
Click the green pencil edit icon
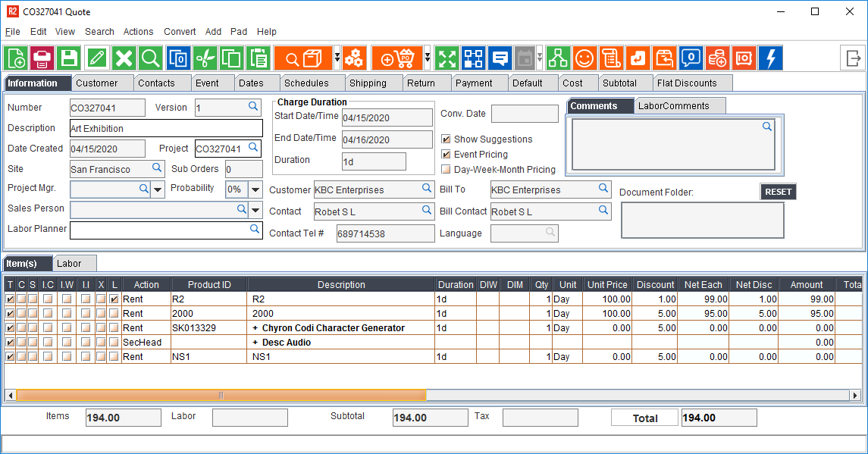click(x=96, y=58)
